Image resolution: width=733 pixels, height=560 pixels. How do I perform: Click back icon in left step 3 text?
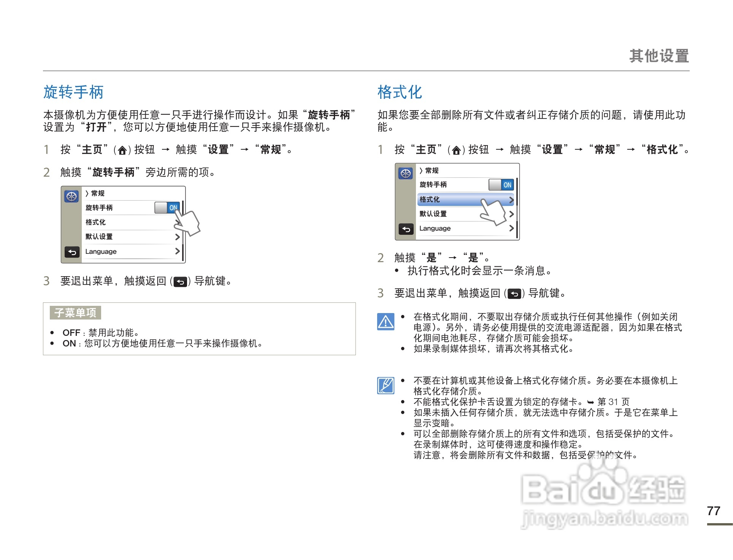click(x=180, y=282)
